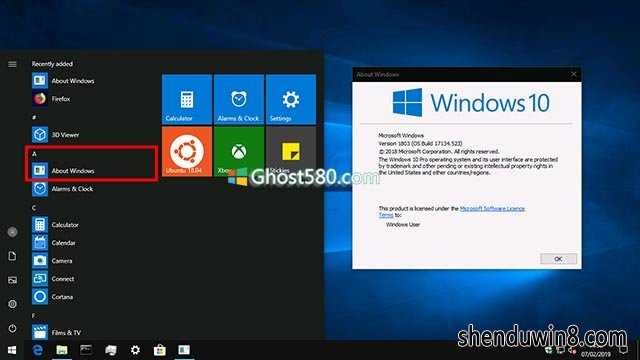Open Microsoft Store from taskbar

(160, 350)
